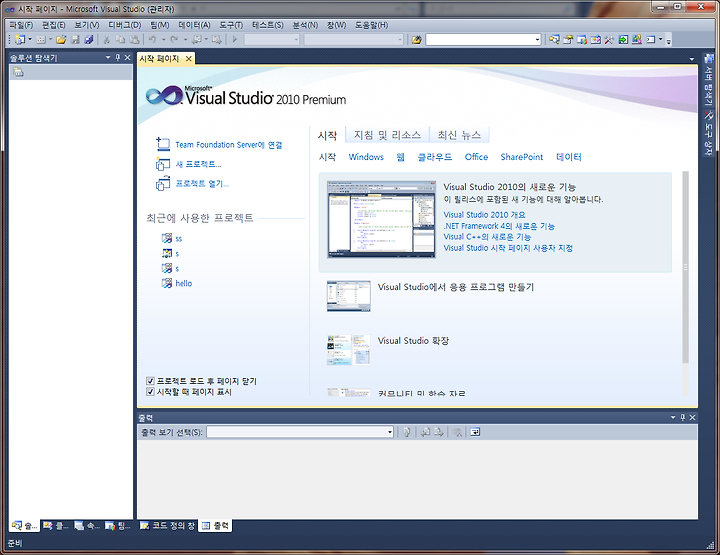Switch to the 코드 정의 창 bottom tab
This screenshot has width=720, height=555.
(168, 526)
